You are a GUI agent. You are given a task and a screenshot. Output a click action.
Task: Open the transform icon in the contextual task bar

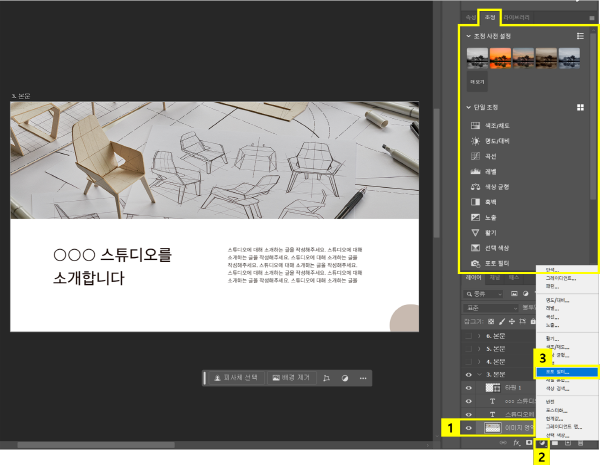(x=326, y=378)
